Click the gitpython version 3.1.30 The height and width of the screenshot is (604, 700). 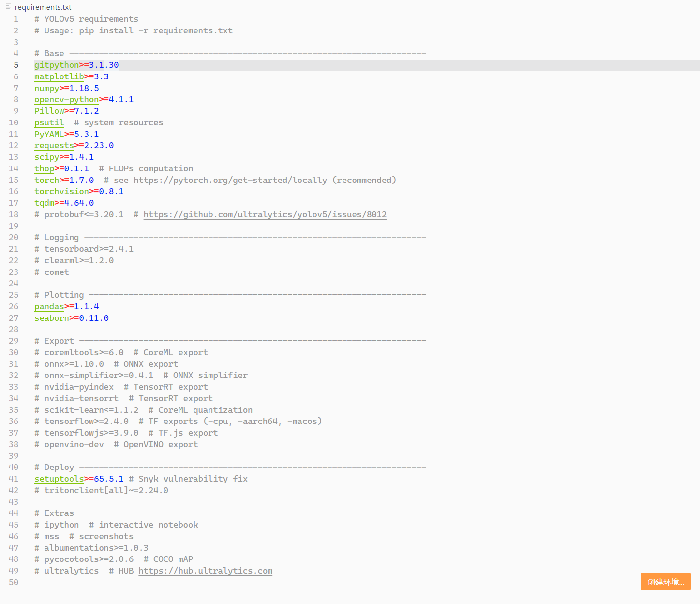pyautogui.click(x=104, y=65)
